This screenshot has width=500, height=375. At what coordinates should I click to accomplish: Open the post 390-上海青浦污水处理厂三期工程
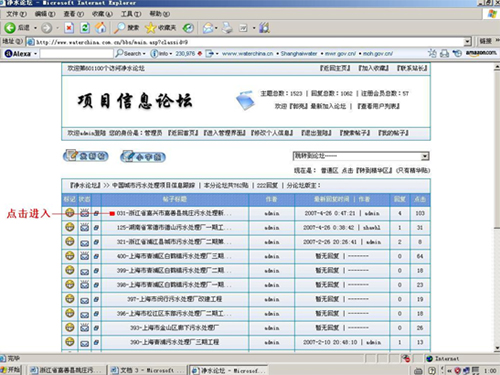pos(174,342)
